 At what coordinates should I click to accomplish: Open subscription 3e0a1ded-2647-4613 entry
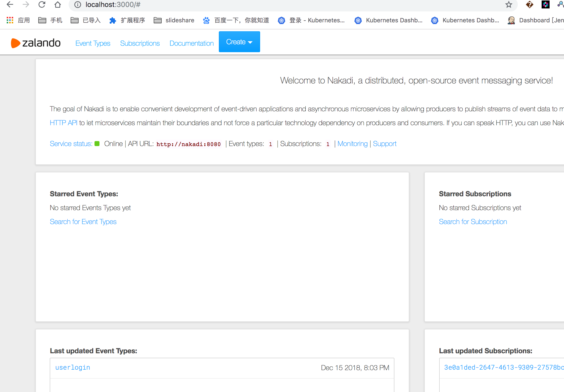[x=504, y=367]
